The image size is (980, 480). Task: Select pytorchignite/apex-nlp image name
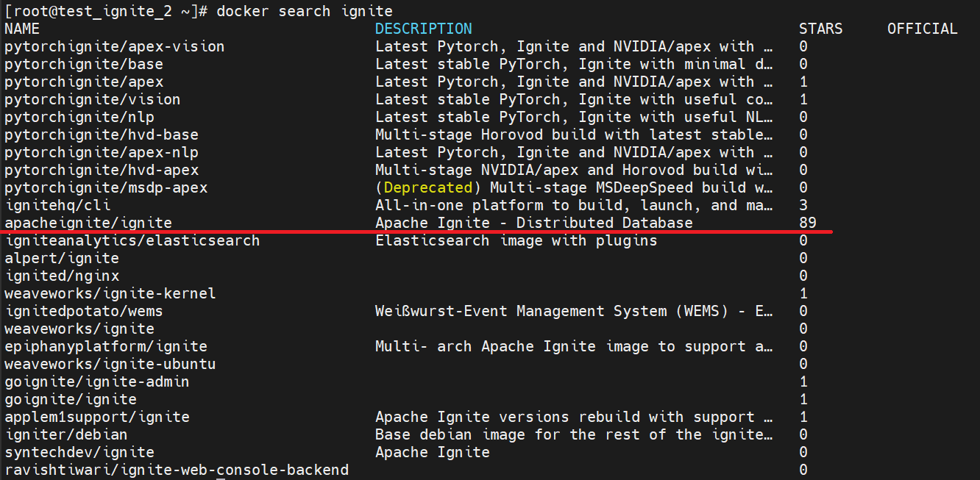(102, 152)
